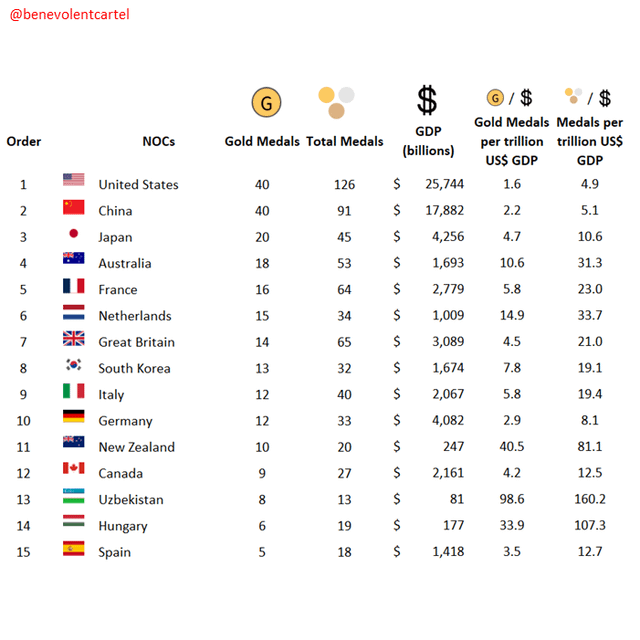Viewport: 640px width, 640px height.
Task: Click the Order column header
Action: (24, 141)
